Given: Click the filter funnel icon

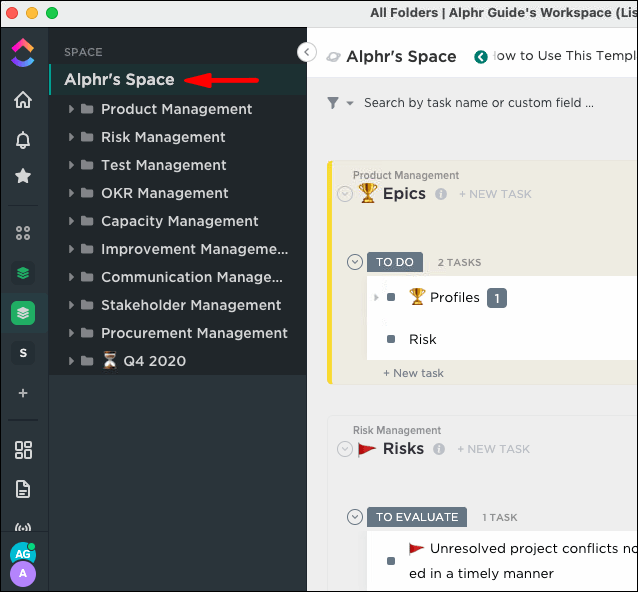Looking at the screenshot, I should click(x=333, y=103).
